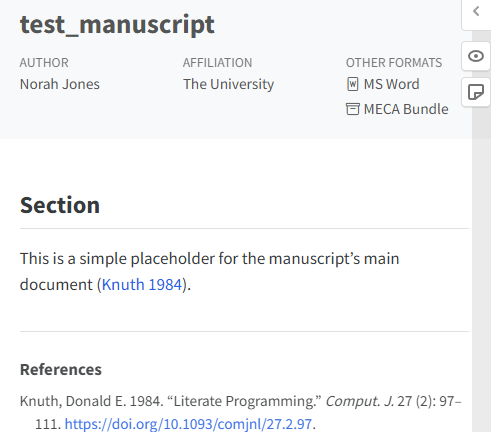Click the AFFILIATION label

click(217, 63)
